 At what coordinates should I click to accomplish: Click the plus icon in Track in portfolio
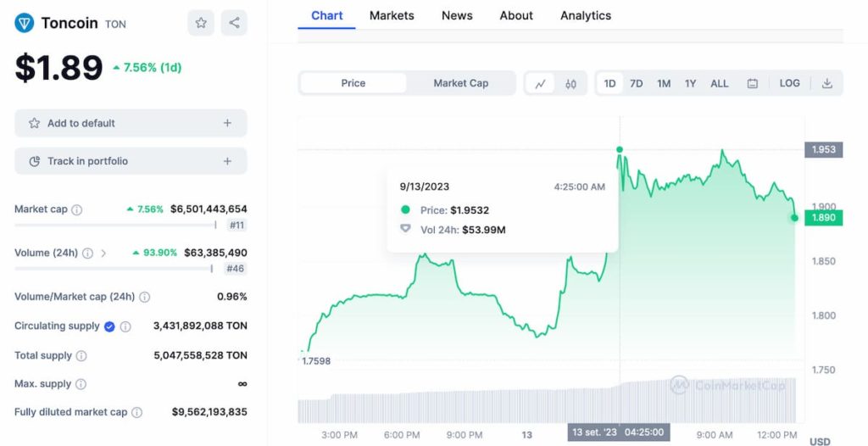pos(227,161)
